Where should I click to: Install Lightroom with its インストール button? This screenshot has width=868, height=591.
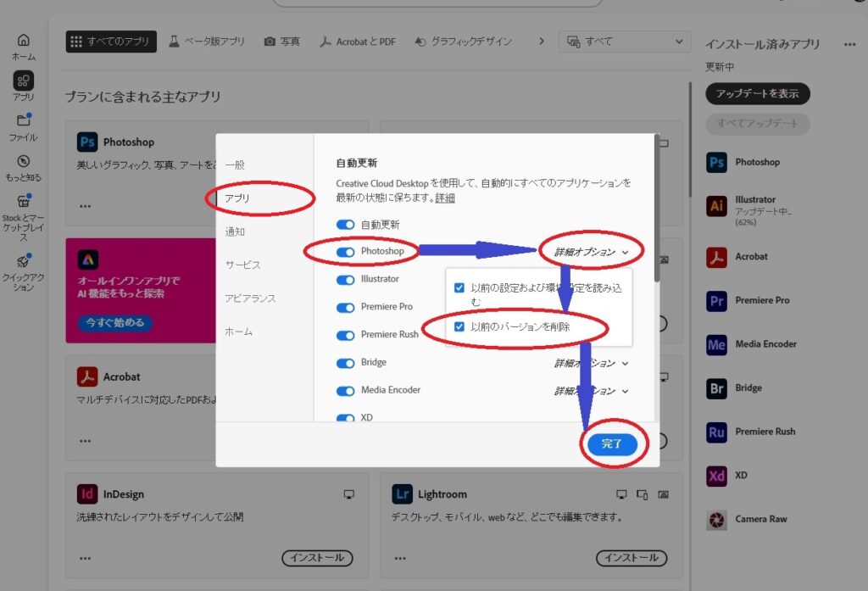[x=632, y=558]
